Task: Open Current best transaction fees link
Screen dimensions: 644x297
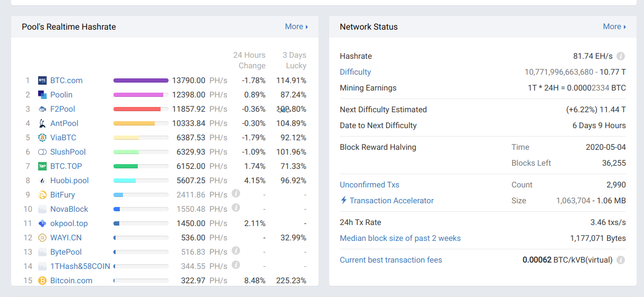Action: coord(391,260)
